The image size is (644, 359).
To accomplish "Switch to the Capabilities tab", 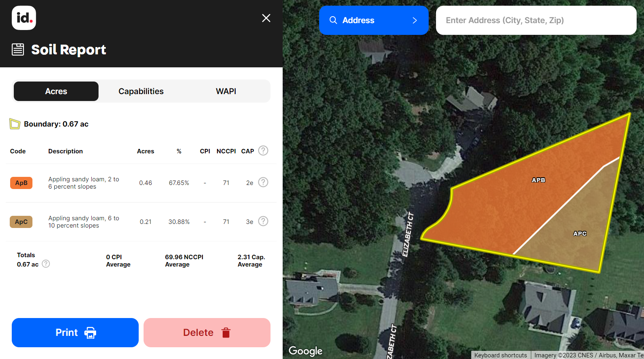I will pyautogui.click(x=141, y=91).
